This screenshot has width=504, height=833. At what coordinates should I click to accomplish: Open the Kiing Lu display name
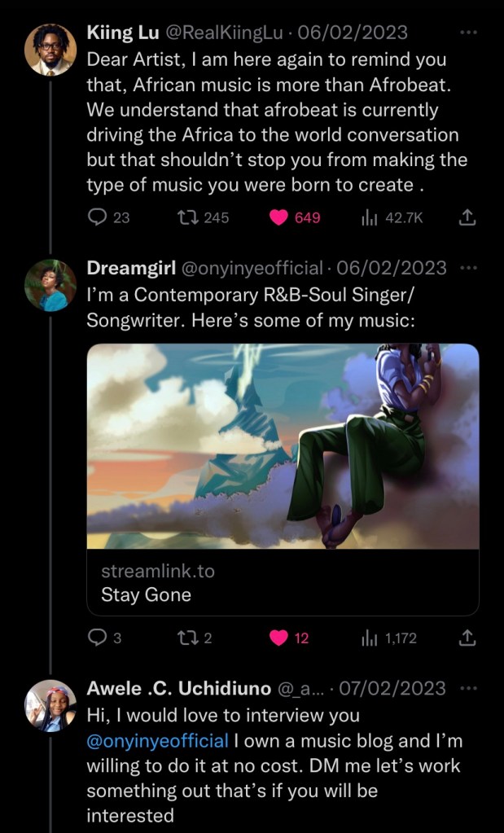pos(123,33)
